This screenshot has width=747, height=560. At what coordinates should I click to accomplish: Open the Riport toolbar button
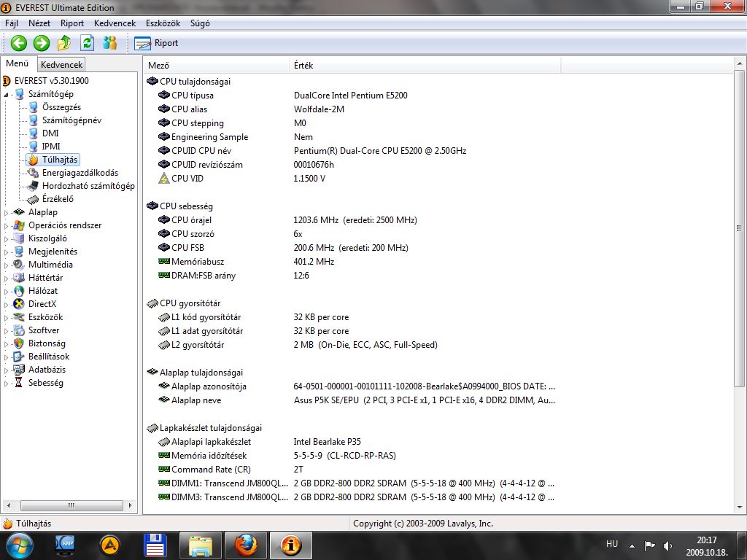point(156,43)
